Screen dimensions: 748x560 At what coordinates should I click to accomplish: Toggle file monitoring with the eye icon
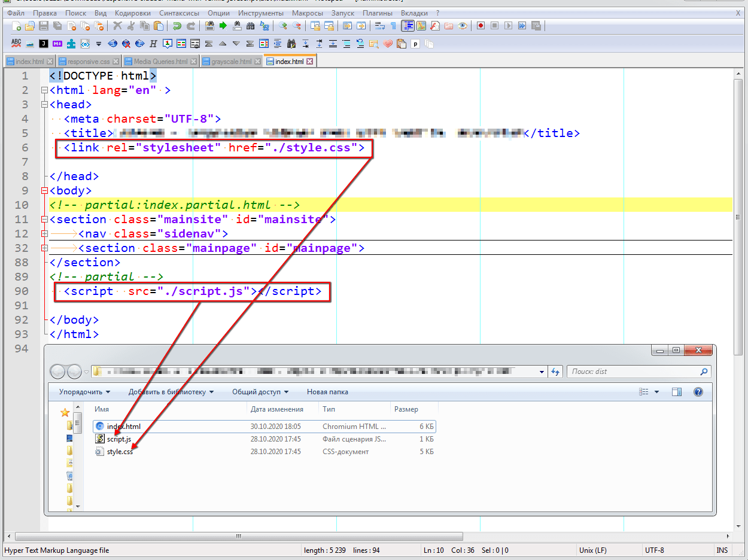tap(463, 26)
